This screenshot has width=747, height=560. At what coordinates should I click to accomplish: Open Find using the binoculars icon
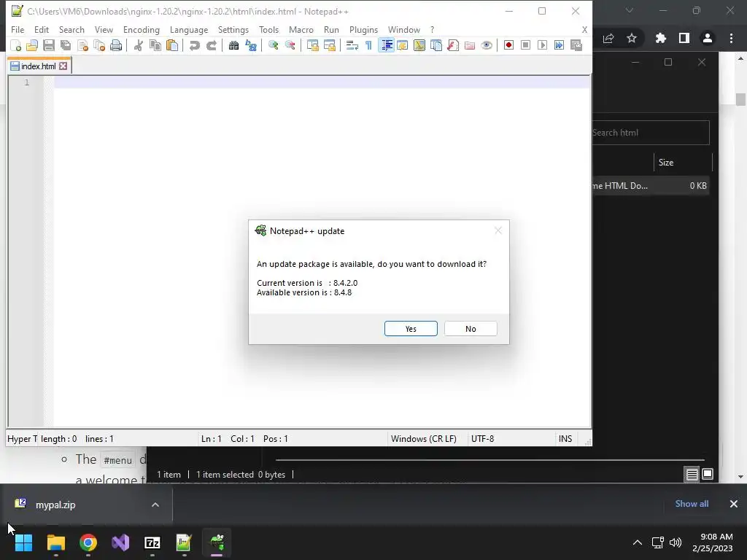pos(233,45)
